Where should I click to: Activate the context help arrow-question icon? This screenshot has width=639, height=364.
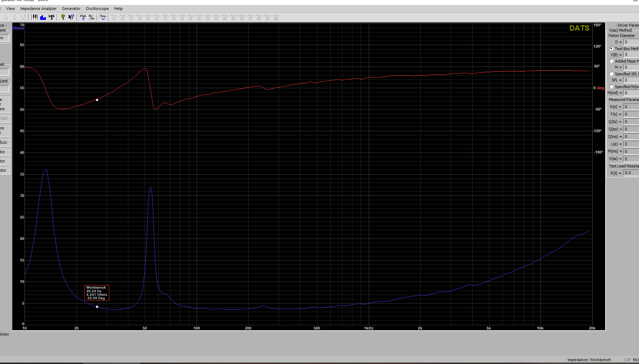71,17
